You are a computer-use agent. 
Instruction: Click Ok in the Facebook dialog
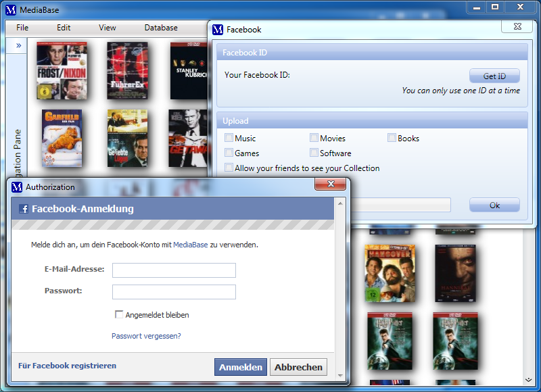pyautogui.click(x=494, y=205)
